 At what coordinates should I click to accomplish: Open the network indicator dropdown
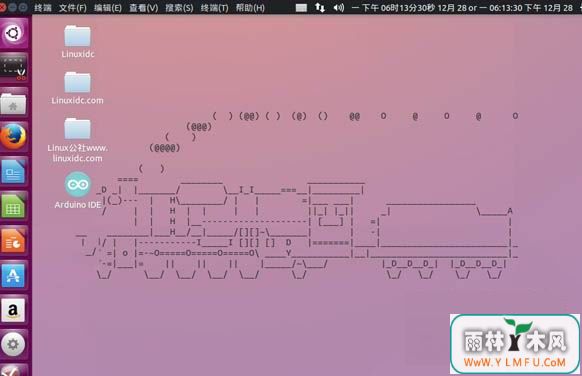[x=320, y=7]
